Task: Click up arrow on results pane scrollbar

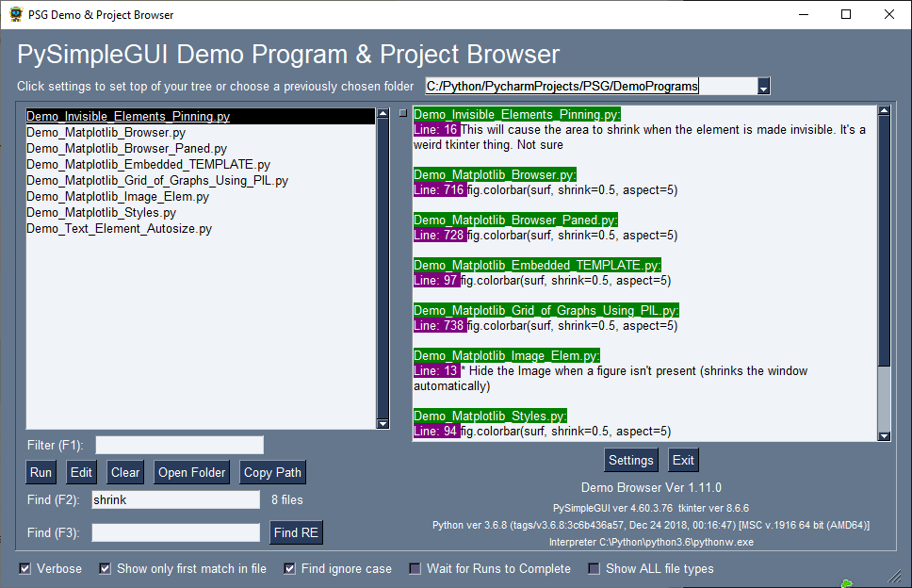Action: point(885,110)
